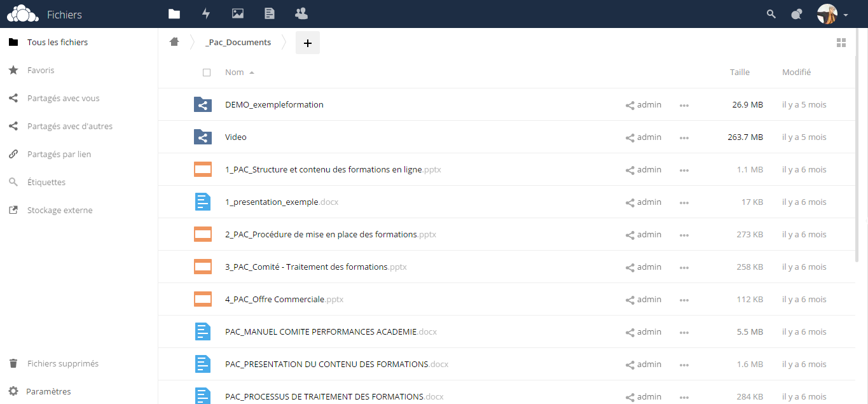Open the Activity app via lightning icon

tap(206, 13)
